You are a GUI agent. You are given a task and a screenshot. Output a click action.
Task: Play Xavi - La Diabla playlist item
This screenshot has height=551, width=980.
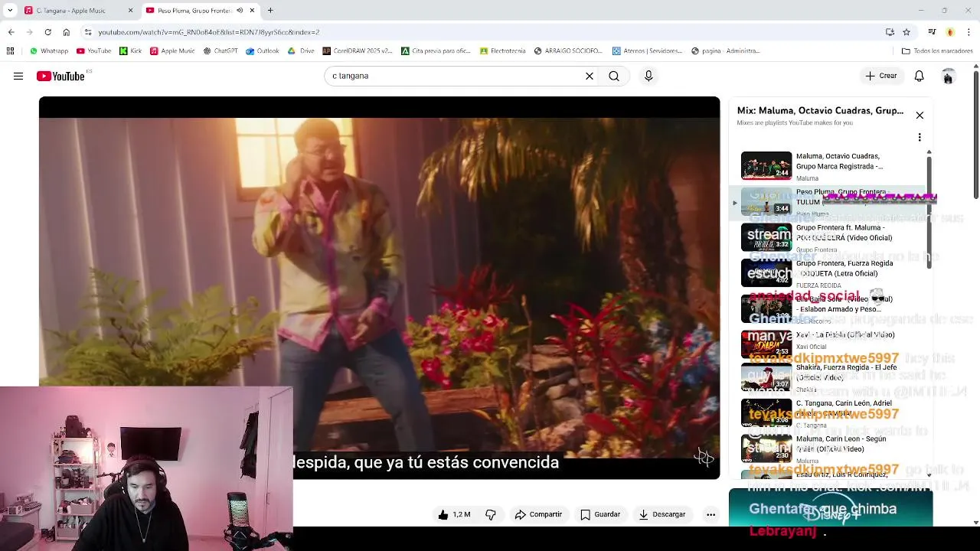tap(828, 344)
